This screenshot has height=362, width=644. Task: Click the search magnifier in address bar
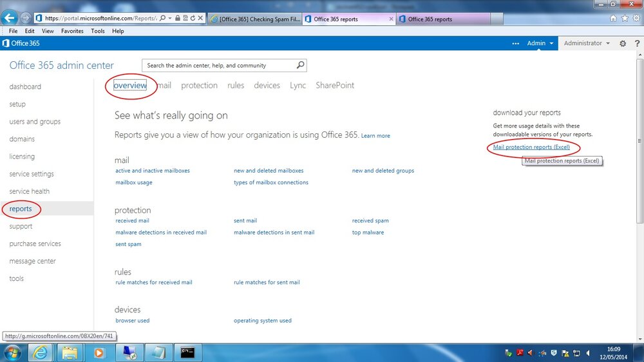(163, 18)
